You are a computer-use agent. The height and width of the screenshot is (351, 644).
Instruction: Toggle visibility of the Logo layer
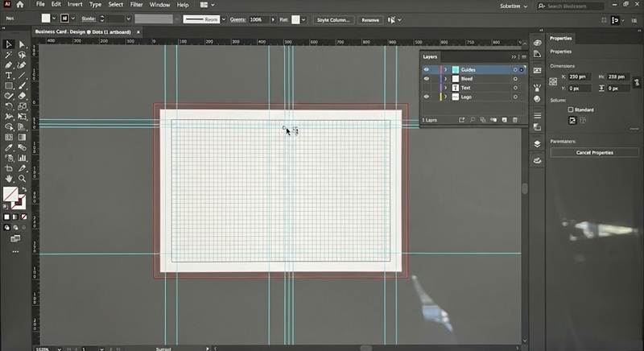[427, 97]
